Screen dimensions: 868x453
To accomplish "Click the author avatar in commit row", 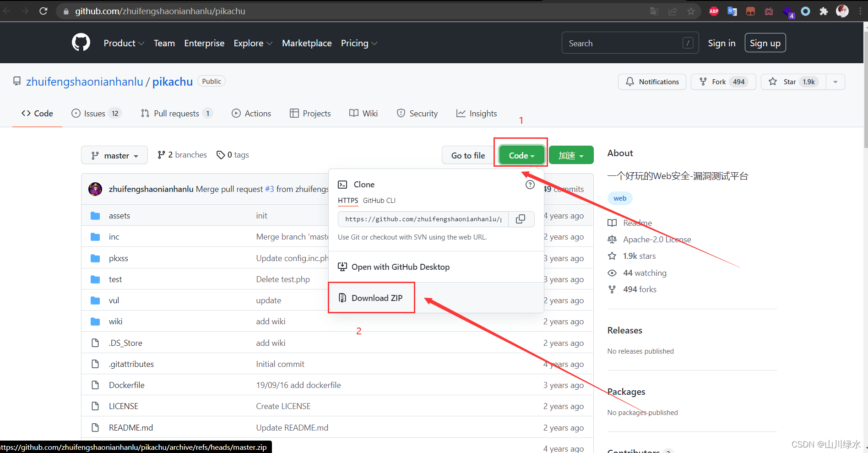I will (x=95, y=189).
